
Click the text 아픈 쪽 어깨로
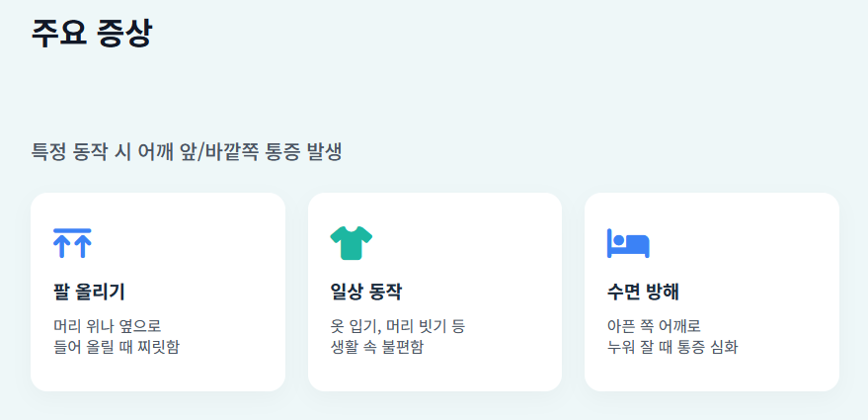click(654, 326)
